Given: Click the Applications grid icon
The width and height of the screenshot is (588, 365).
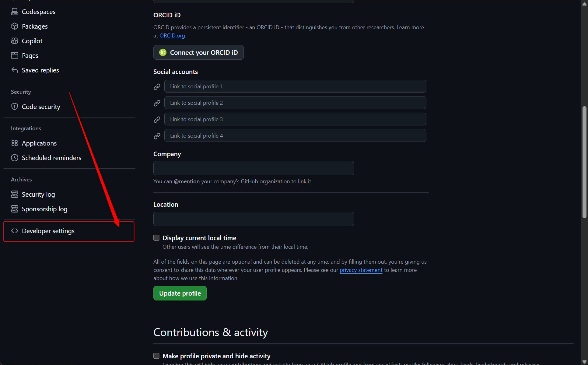Looking at the screenshot, I should pos(14,143).
